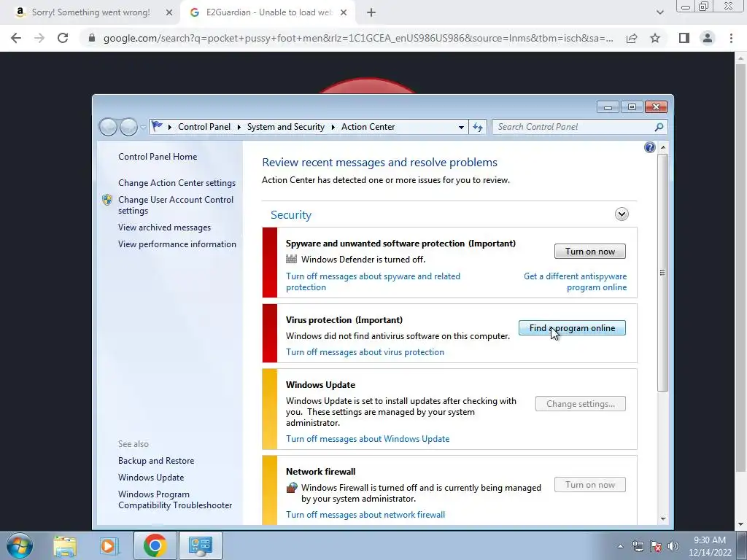747x560 pixels.
Task: Show hidden tray icons arrow
Action: (x=620, y=546)
